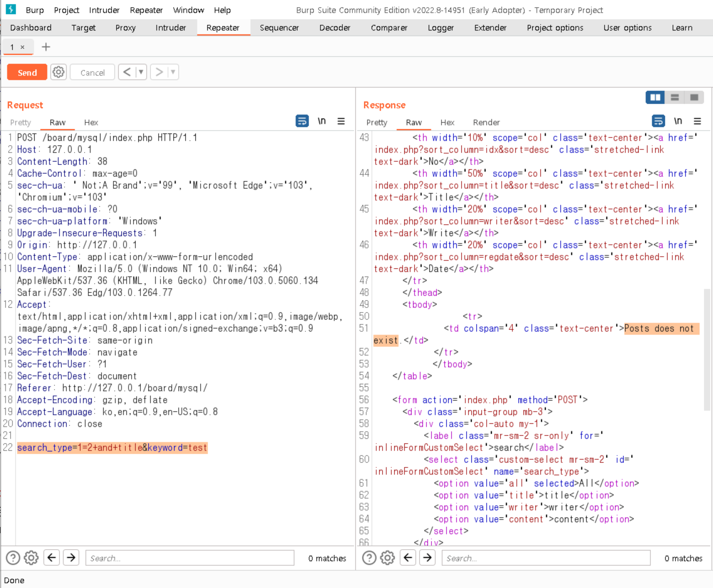
Task: Click the Request search input field
Action: click(190, 558)
